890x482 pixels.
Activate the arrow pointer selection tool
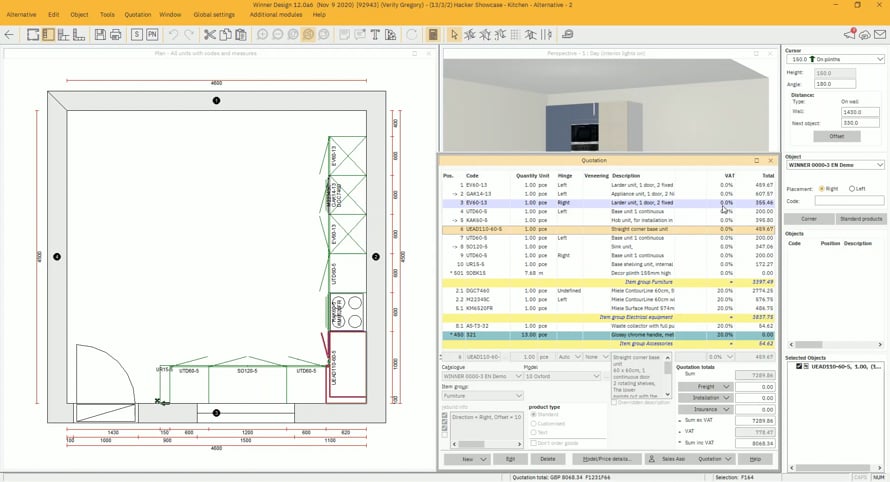[x=454, y=35]
